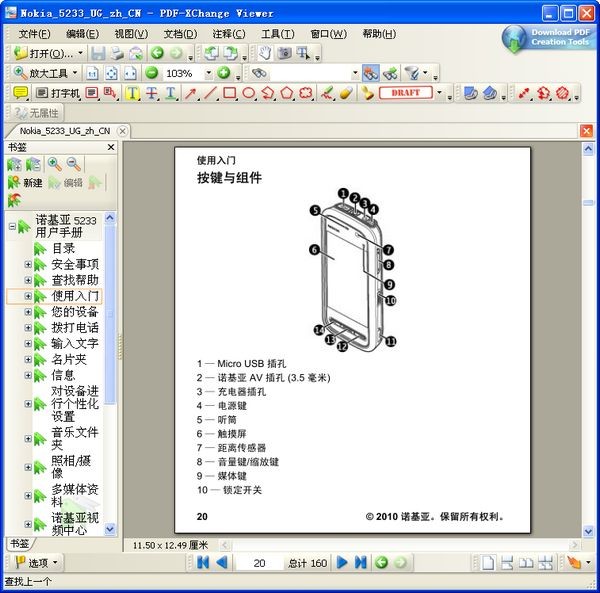Expand the 查找帮助 bookmark

coord(28,280)
